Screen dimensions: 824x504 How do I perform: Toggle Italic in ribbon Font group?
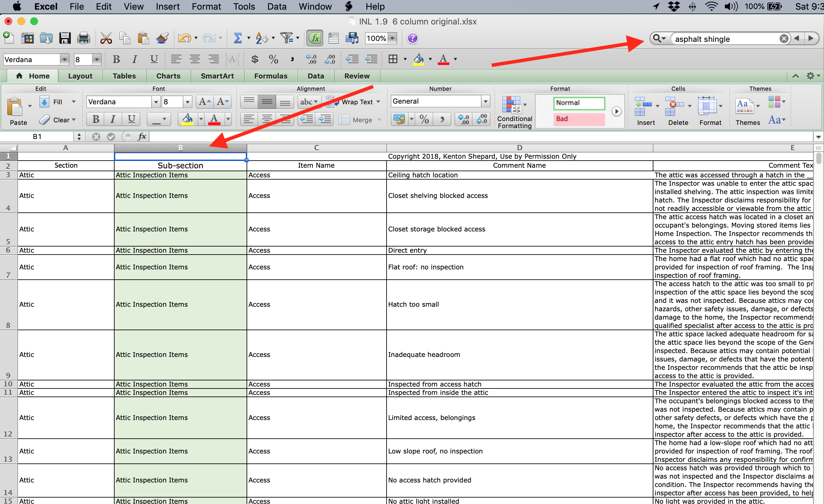coord(113,119)
